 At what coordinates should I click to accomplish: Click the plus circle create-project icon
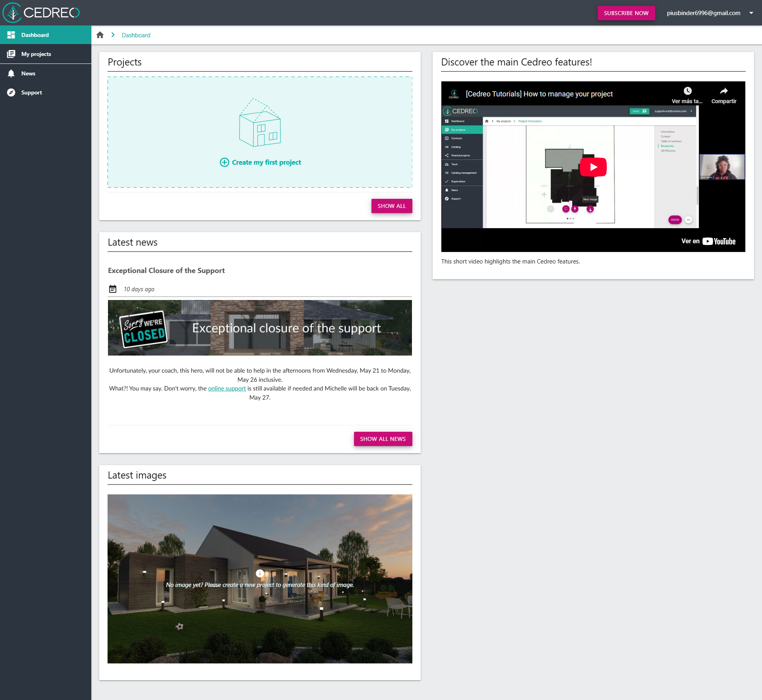click(x=224, y=162)
